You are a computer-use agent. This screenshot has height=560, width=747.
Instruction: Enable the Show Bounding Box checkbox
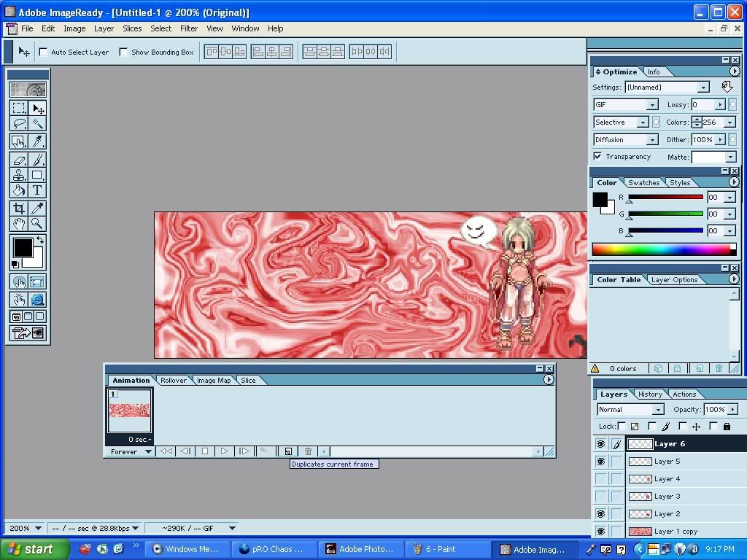pyautogui.click(x=123, y=52)
